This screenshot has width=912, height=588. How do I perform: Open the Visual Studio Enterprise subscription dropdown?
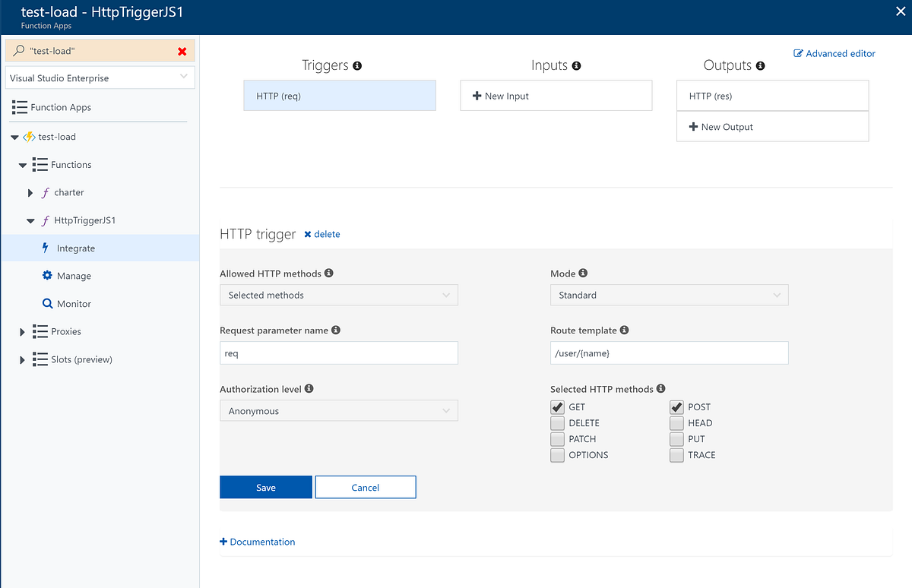click(100, 77)
